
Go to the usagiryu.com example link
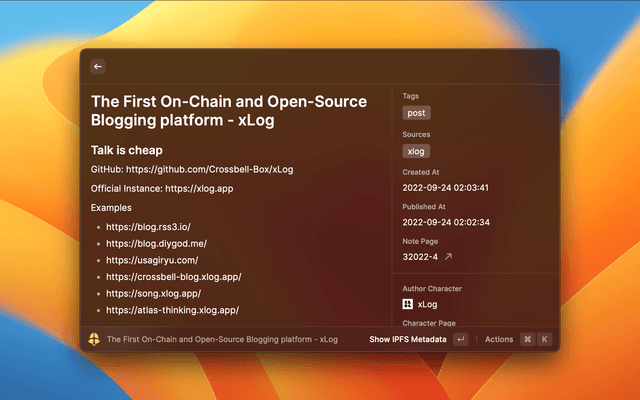[x=152, y=260]
